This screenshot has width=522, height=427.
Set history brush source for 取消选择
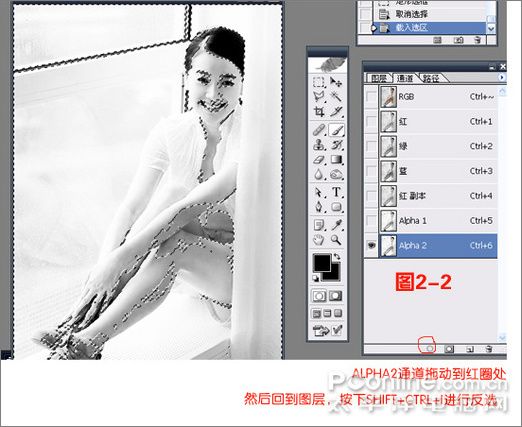click(366, 14)
